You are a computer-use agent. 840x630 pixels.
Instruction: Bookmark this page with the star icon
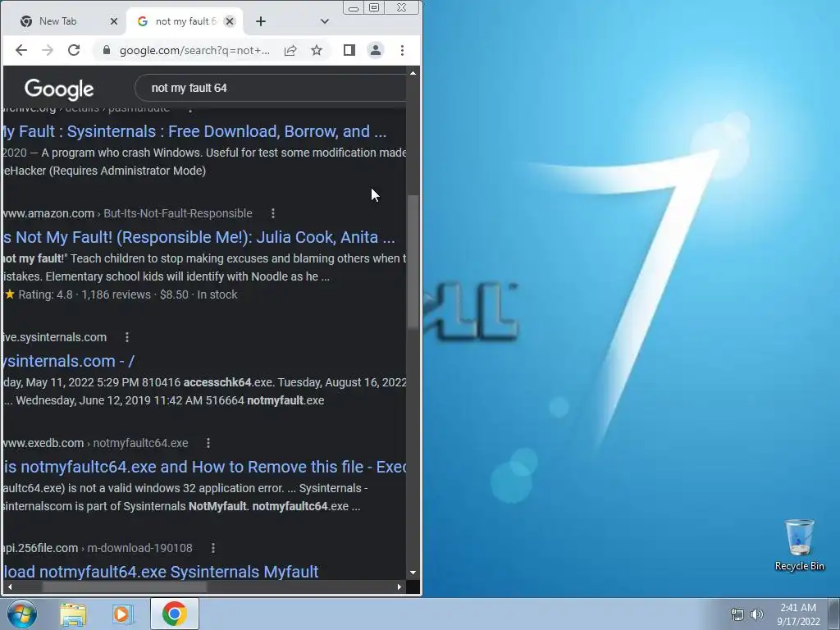[x=317, y=50]
